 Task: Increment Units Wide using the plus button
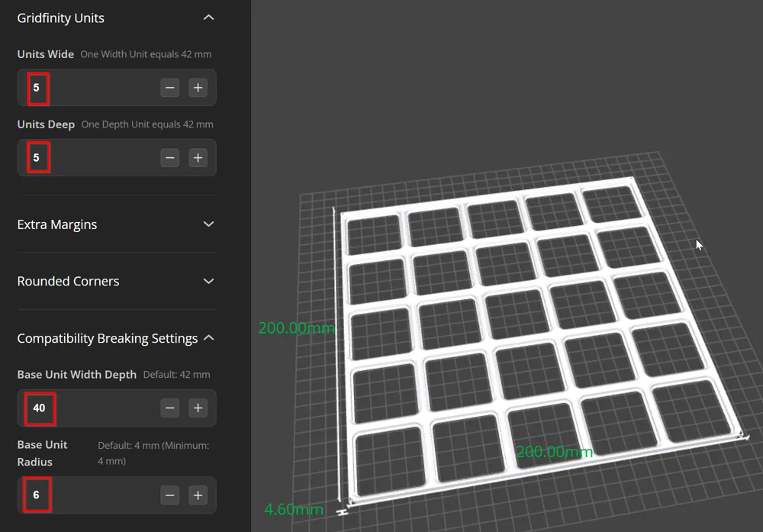[198, 87]
